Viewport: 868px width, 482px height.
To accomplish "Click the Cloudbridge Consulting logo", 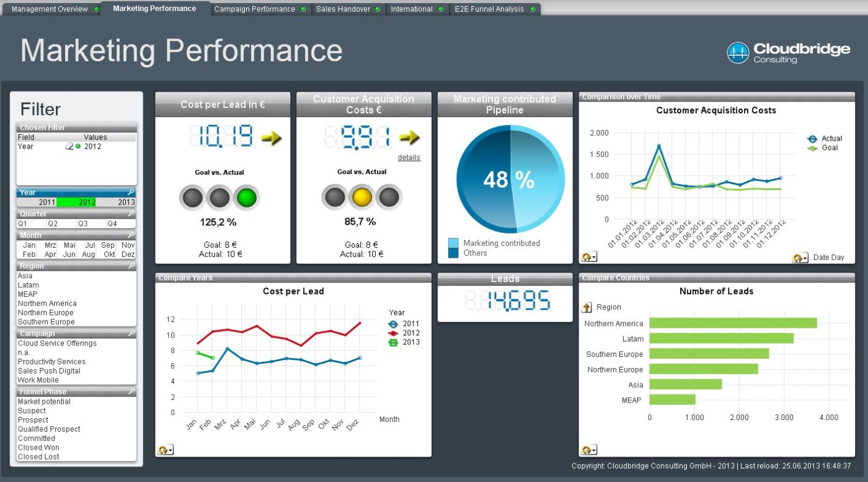I will point(788,53).
